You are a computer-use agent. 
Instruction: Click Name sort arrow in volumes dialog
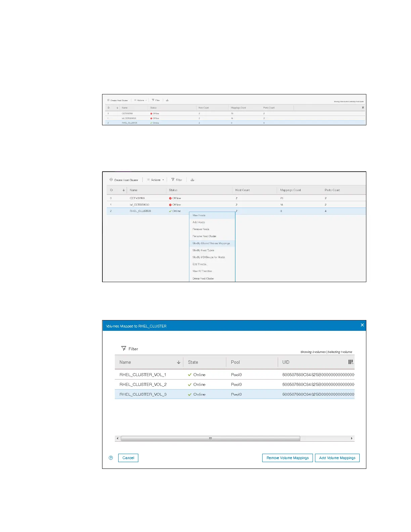click(179, 362)
